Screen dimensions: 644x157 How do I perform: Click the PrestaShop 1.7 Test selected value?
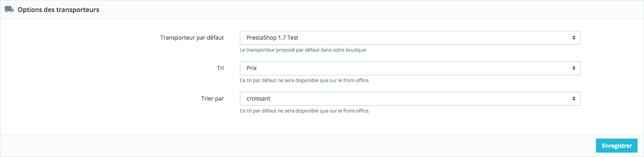click(272, 38)
